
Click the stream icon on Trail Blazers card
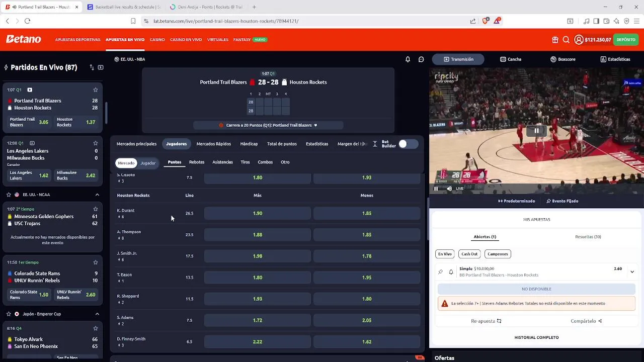30,90
